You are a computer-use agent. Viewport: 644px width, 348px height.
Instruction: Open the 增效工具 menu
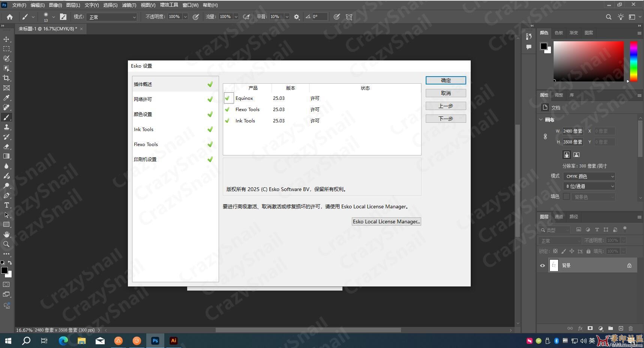[169, 5]
